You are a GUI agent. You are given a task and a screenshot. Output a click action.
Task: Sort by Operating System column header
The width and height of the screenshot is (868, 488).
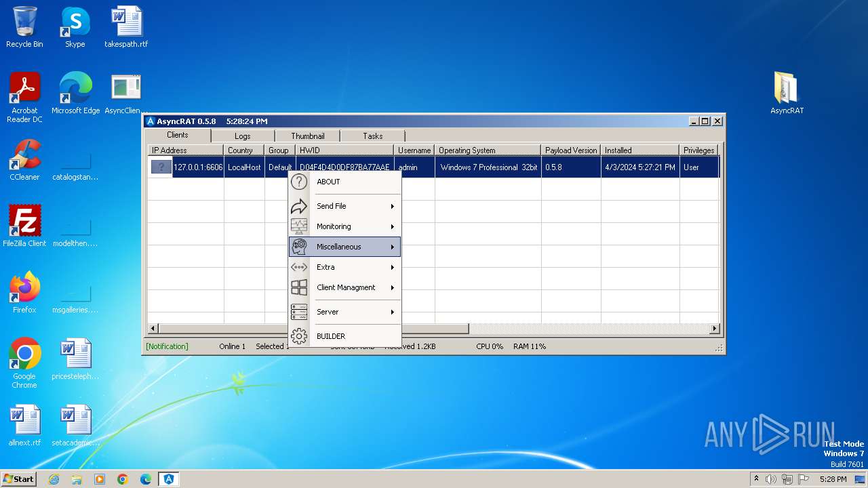[x=488, y=150]
